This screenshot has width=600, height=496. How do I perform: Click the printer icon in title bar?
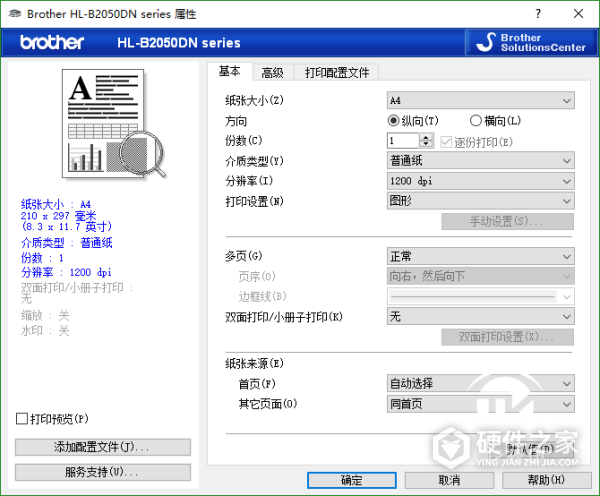[15, 14]
